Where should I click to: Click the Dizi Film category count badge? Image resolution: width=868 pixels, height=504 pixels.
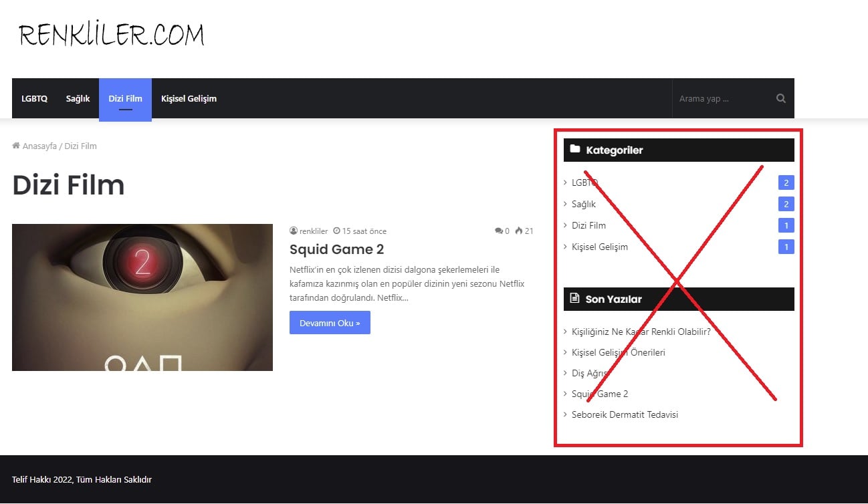(786, 225)
